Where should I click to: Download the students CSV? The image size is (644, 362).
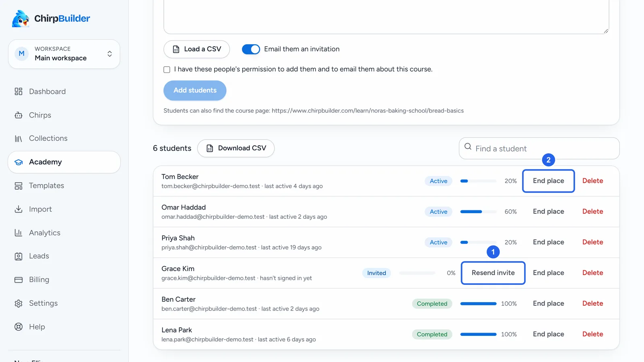tap(236, 148)
